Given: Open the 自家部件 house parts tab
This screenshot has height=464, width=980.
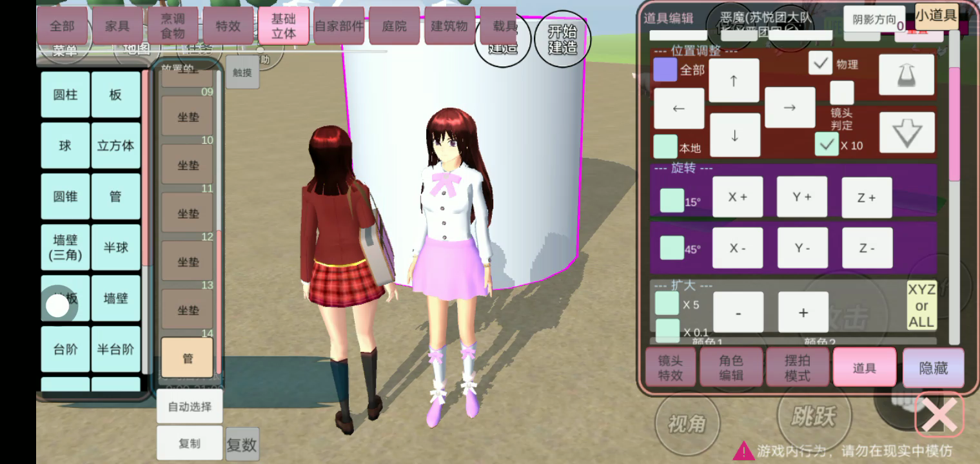Looking at the screenshot, I should [339, 26].
